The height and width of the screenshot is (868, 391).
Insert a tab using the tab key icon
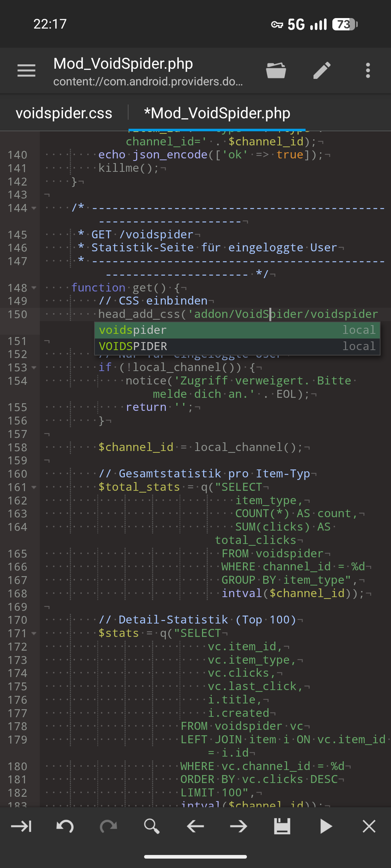[21, 826]
